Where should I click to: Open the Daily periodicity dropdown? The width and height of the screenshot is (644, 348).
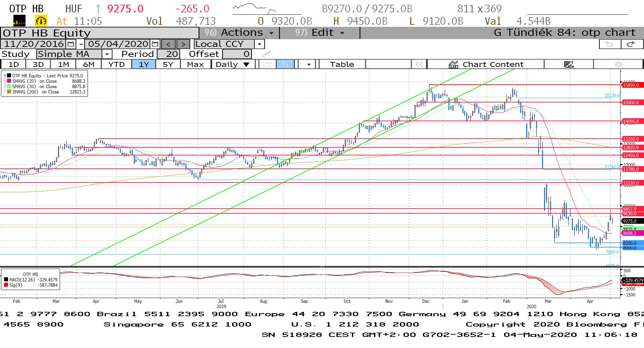tap(233, 64)
